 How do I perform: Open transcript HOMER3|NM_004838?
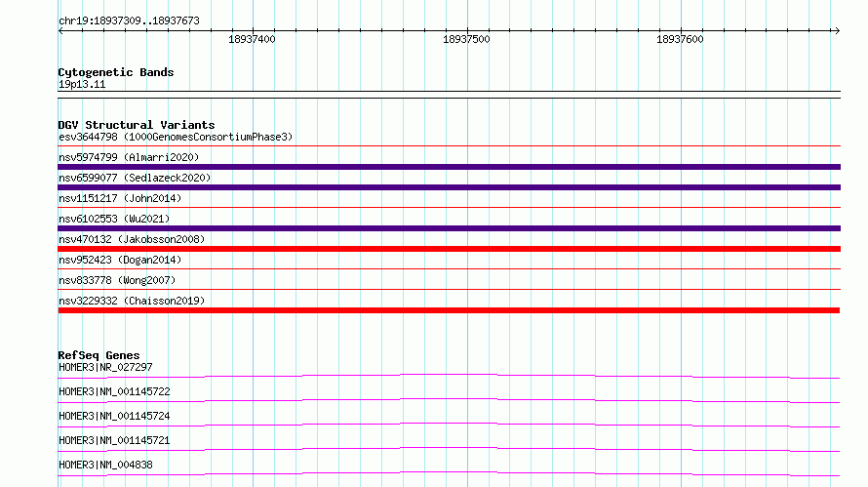pyautogui.click(x=105, y=465)
